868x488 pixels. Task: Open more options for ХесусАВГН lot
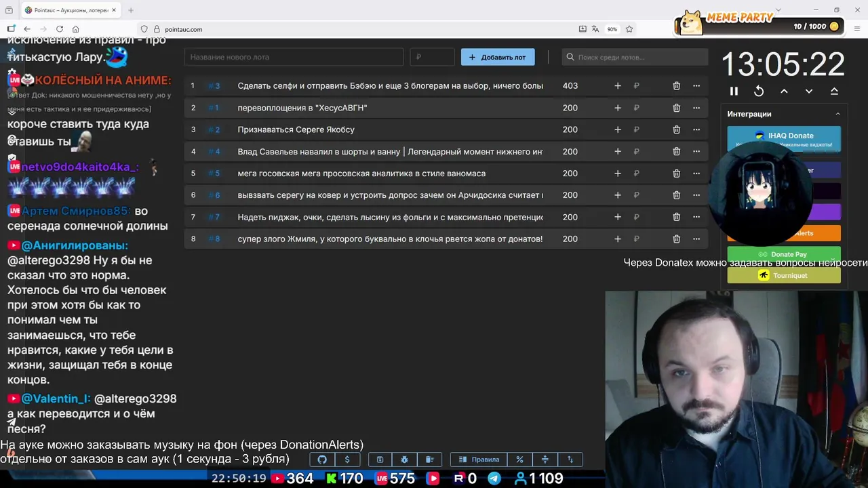click(x=696, y=108)
